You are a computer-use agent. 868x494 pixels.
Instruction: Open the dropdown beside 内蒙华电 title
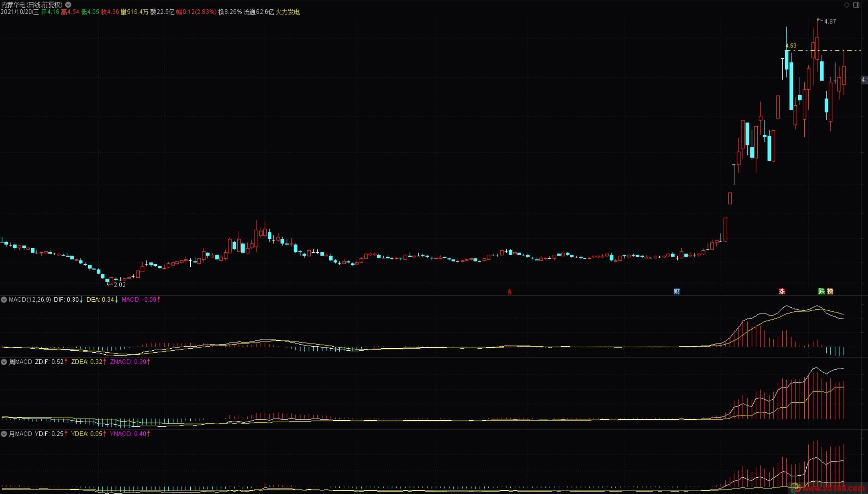[x=68, y=5]
